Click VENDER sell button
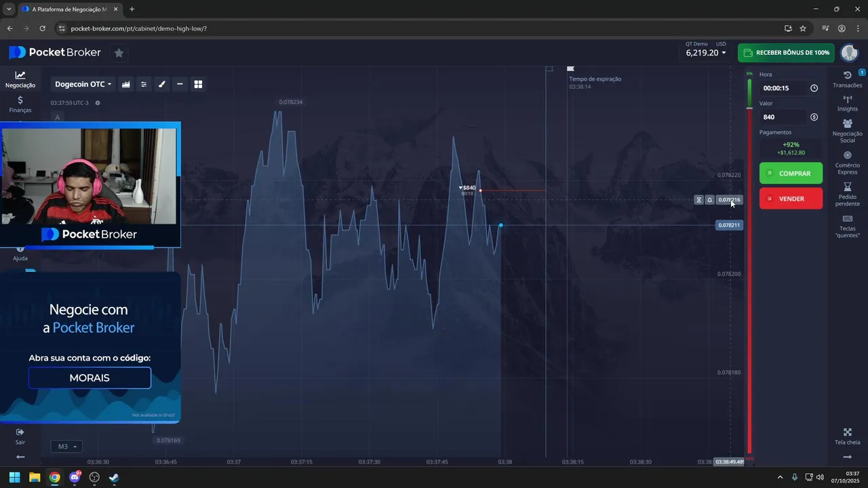 point(791,199)
